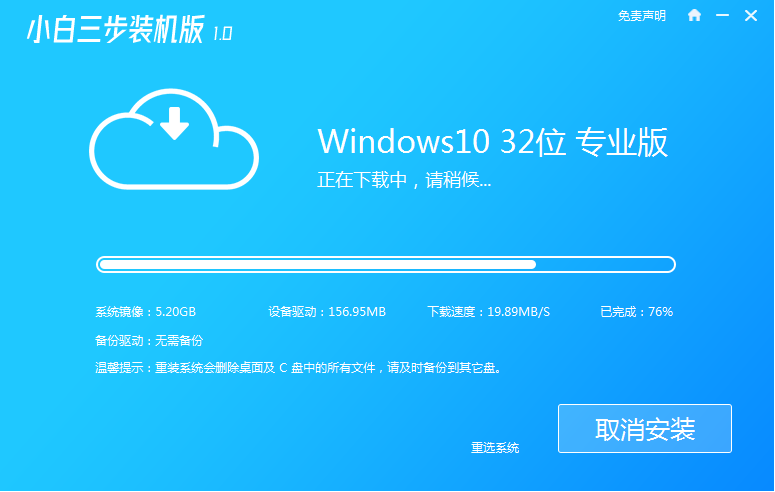Close the installer window
This screenshot has width=775, height=492.
(x=751, y=15)
